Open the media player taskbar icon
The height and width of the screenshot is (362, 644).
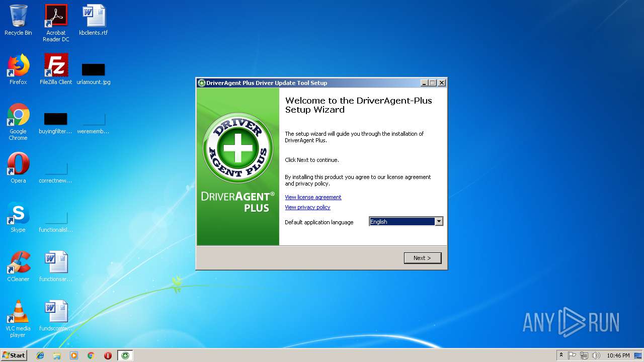pyautogui.click(x=74, y=355)
